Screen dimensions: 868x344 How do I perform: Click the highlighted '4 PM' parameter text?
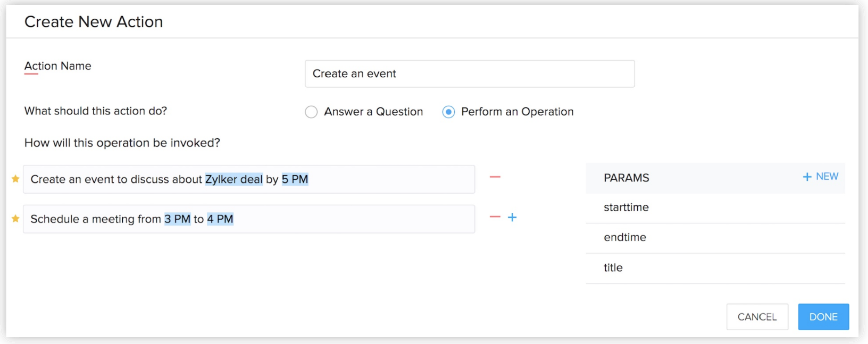[220, 219]
